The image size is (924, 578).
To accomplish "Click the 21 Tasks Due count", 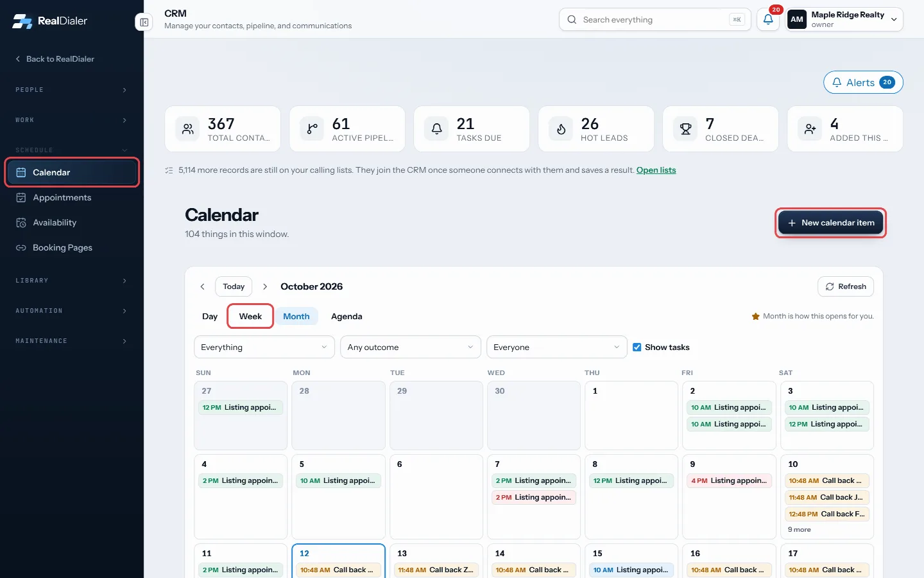I will click(x=465, y=123).
